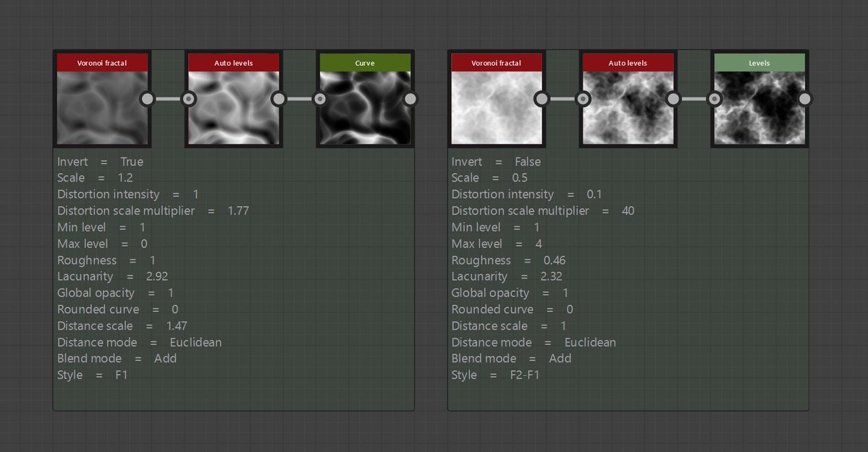Image resolution: width=868 pixels, height=452 pixels.
Task: Click 'Distortion scale multiplier = 1.77' text
Action: pos(153,210)
